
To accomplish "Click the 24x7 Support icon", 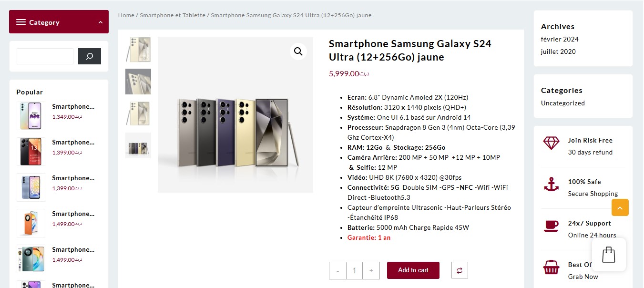I will (551, 226).
